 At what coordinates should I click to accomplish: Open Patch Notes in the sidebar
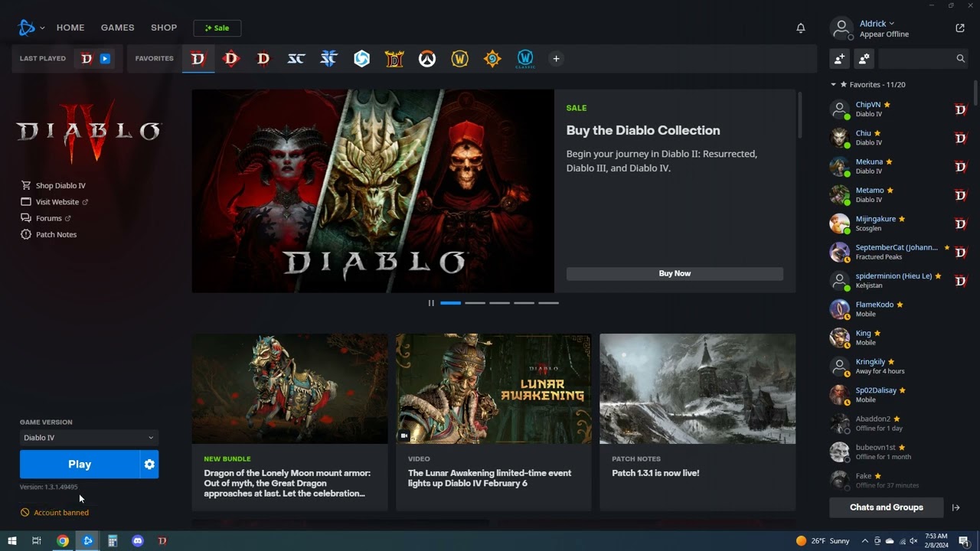[49, 235]
